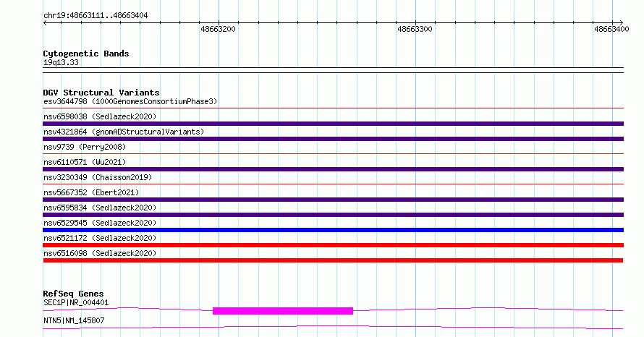Click ruler position 48663300
Screen dimensions: 644x337
pos(415,29)
